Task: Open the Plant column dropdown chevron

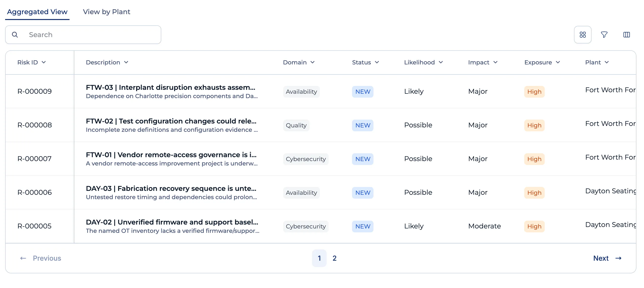Action: coord(607,62)
